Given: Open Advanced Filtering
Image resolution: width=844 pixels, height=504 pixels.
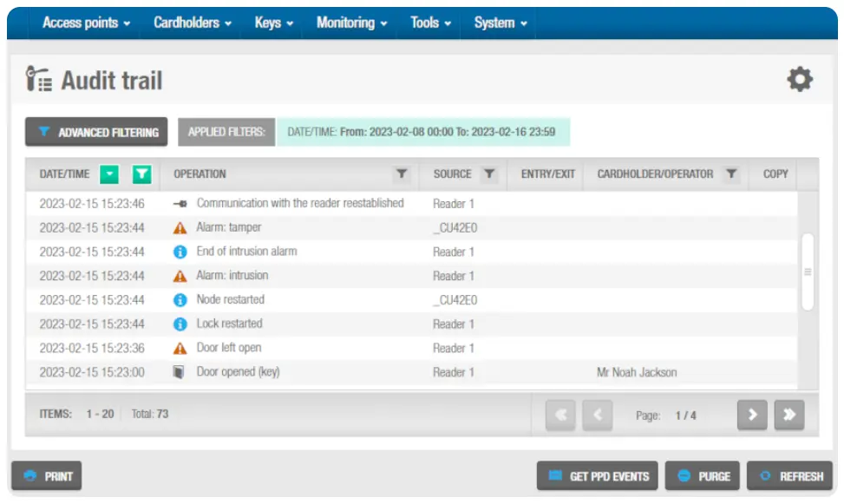Looking at the screenshot, I should point(98,133).
